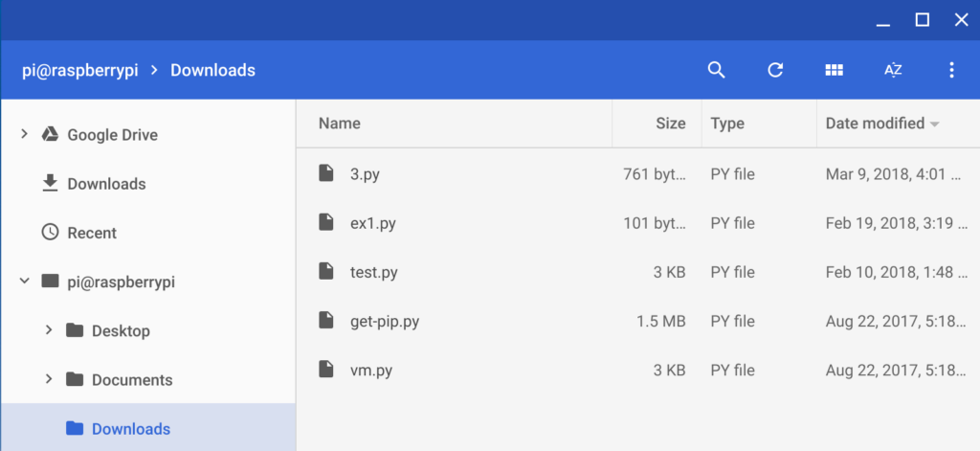Sort by the Date modified column
This screenshot has width=980, height=451.
pyautogui.click(x=875, y=124)
